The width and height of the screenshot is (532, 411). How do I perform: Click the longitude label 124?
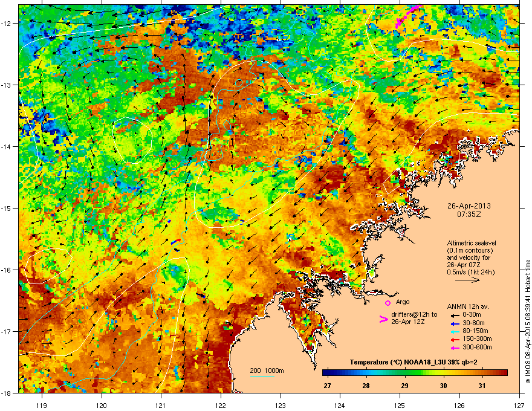pyautogui.click(x=340, y=405)
